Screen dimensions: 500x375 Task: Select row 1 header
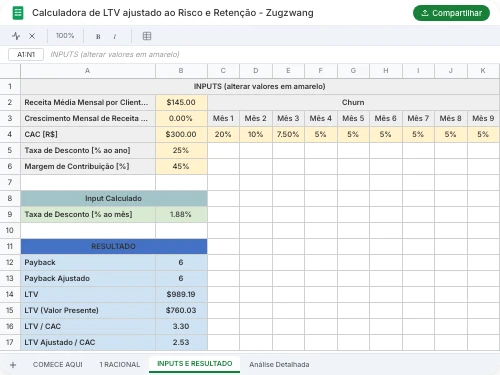click(x=10, y=86)
